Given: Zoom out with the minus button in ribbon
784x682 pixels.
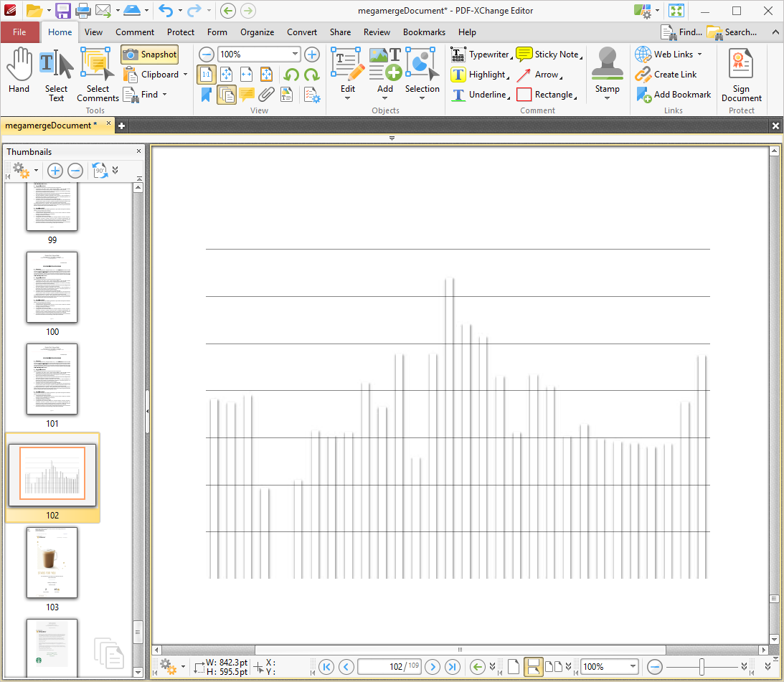Looking at the screenshot, I should pos(206,55).
